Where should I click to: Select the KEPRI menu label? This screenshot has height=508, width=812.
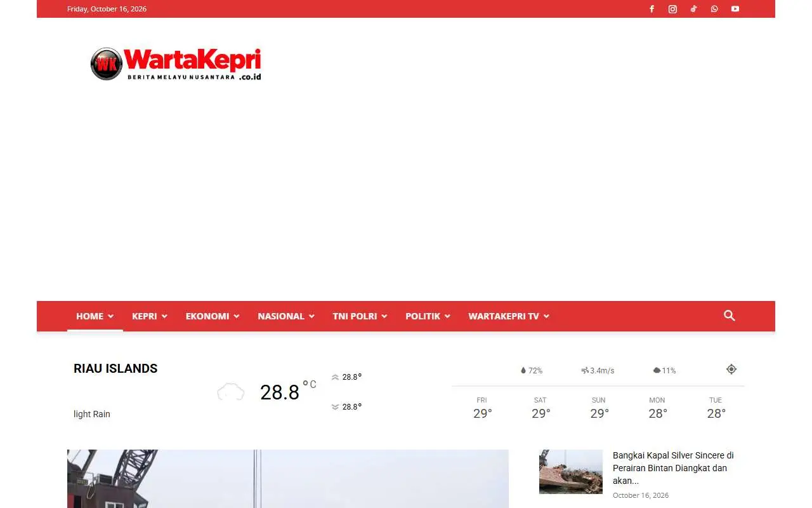144,316
